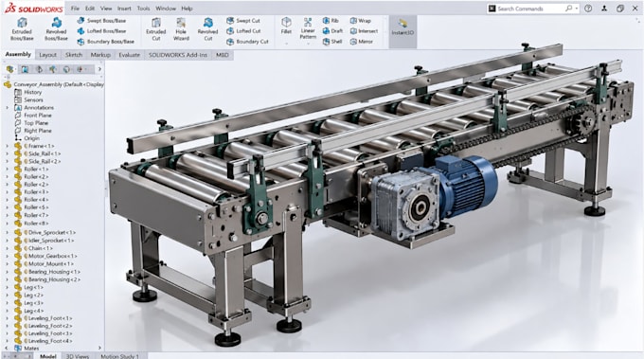The image size is (644, 359).
Task: Select the Revolved Boss/Base tool
Action: pos(56,28)
